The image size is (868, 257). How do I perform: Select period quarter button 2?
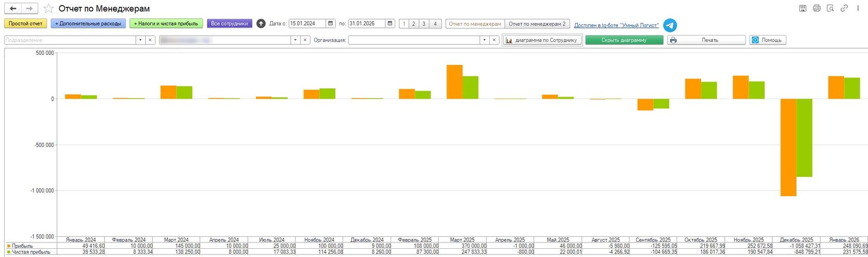414,24
